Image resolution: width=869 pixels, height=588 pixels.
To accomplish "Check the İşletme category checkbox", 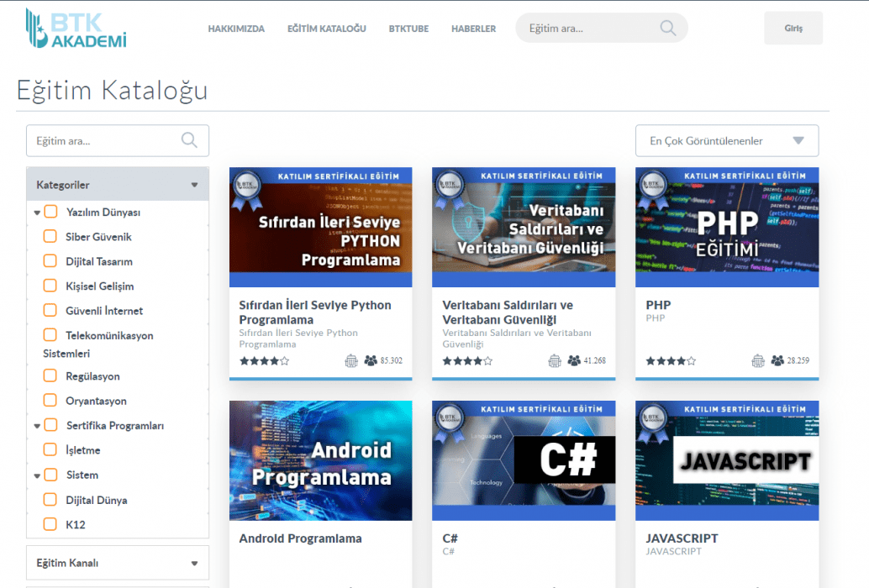I will 50,449.
